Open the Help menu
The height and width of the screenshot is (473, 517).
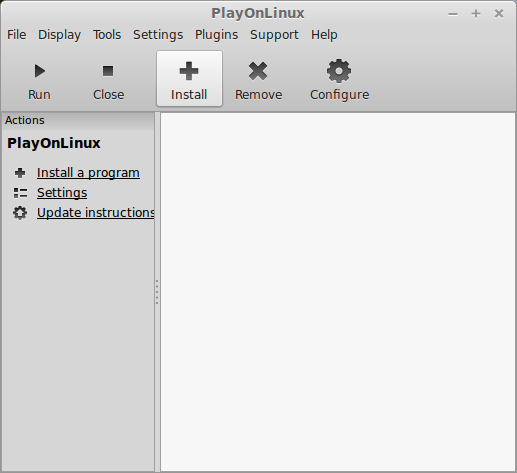click(324, 35)
